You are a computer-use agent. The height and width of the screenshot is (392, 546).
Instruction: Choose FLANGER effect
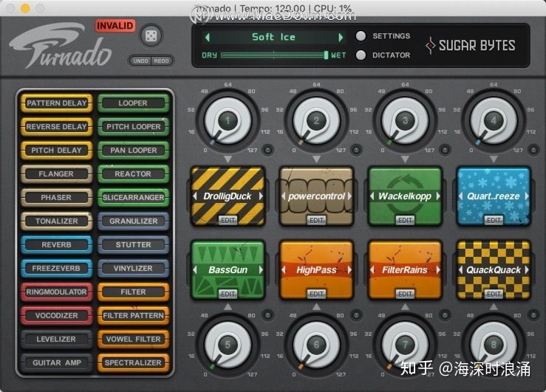coord(57,174)
